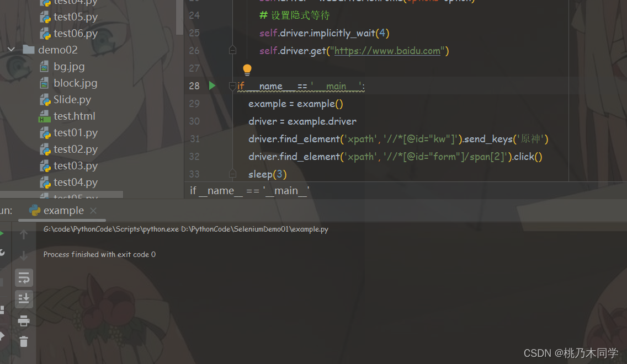This screenshot has height=364, width=627.
Task: Open Slide.py in the project tree
Action: pyautogui.click(x=72, y=99)
